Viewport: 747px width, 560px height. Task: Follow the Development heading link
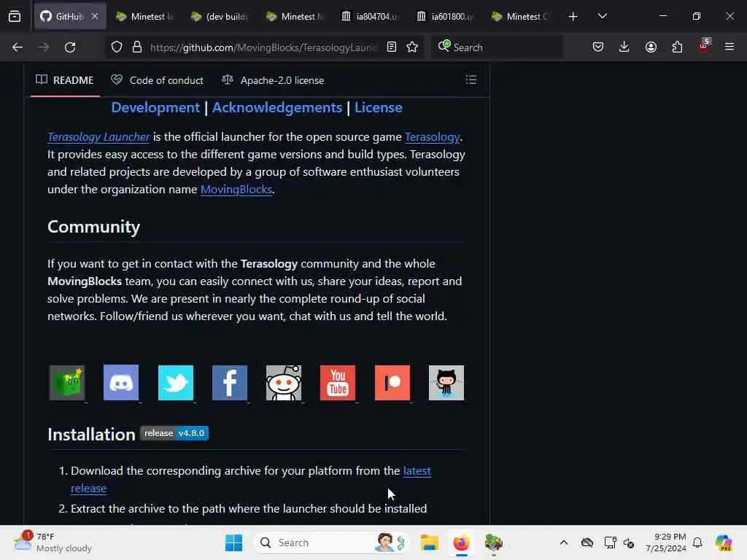coord(155,108)
